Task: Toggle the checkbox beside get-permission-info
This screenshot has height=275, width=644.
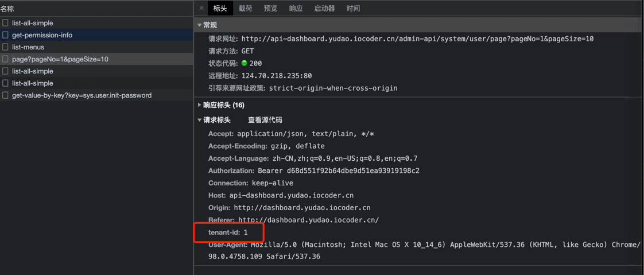Action: (x=5, y=35)
